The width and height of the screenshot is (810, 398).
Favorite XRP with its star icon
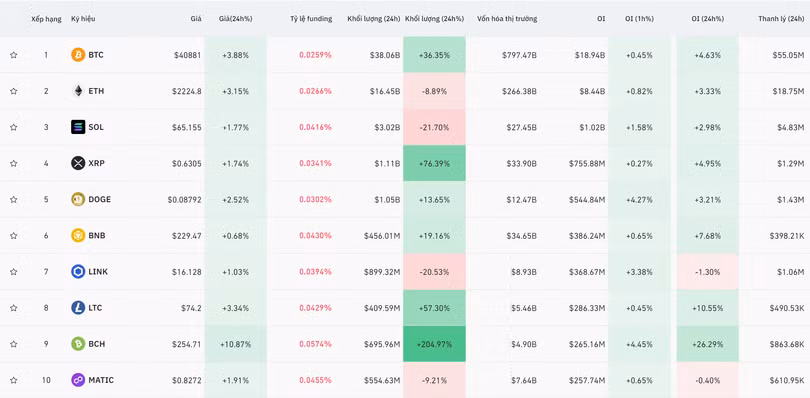click(13, 163)
